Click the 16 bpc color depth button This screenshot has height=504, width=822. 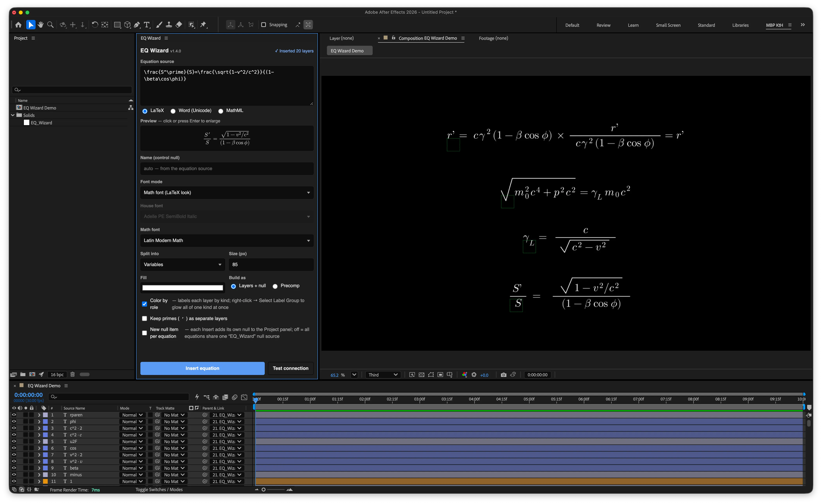(x=57, y=374)
